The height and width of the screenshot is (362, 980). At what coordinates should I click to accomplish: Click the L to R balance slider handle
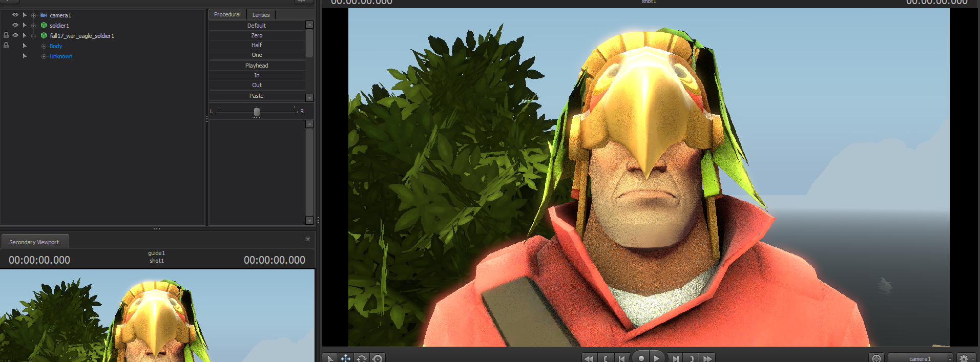[257, 111]
